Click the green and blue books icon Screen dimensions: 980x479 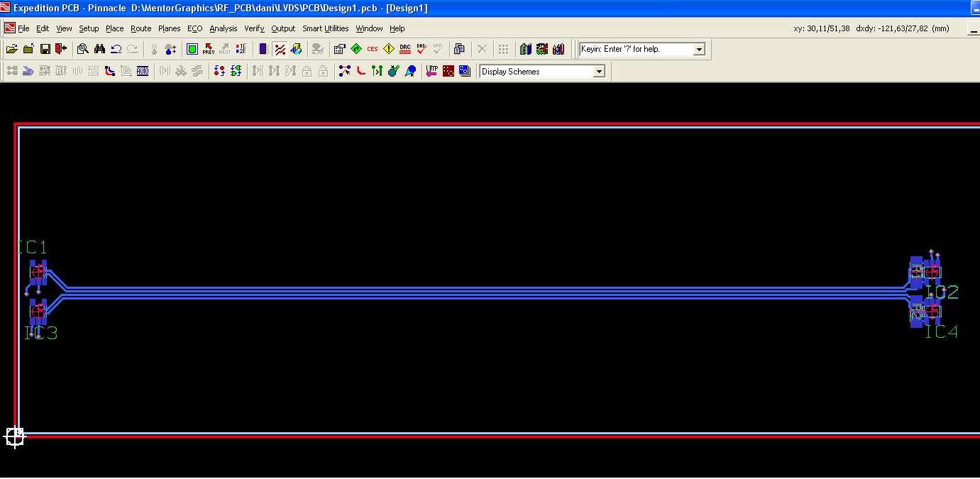[526, 49]
